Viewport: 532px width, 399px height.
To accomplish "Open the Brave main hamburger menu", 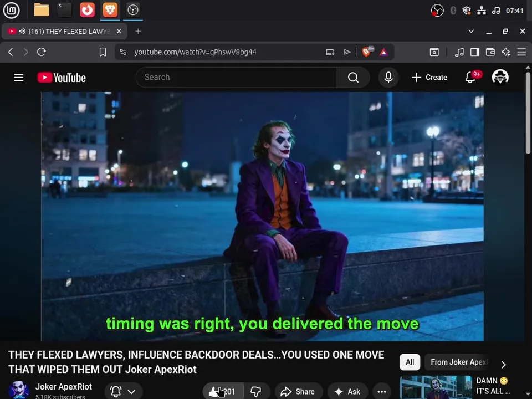I will coord(521,52).
